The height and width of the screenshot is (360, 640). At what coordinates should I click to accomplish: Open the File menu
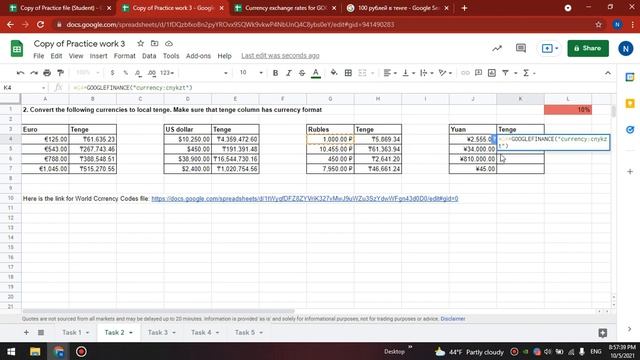coord(39,56)
